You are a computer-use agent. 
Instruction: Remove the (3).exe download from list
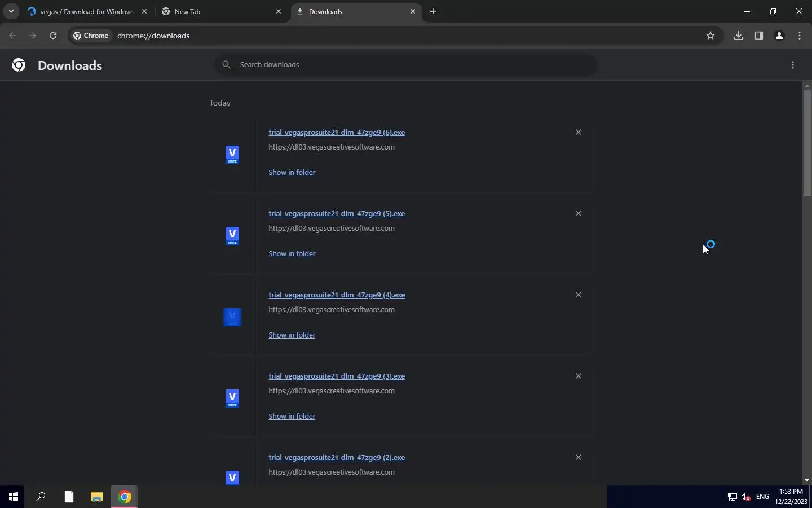click(578, 376)
